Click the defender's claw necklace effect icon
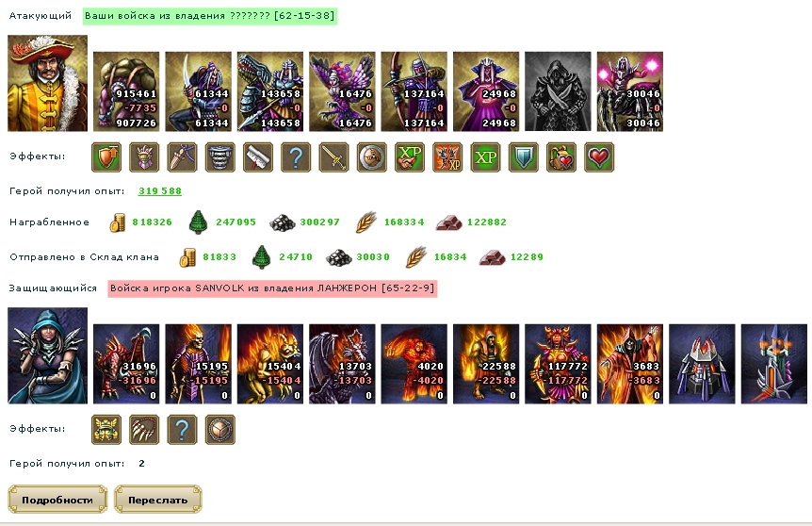The image size is (812, 526). [144, 430]
